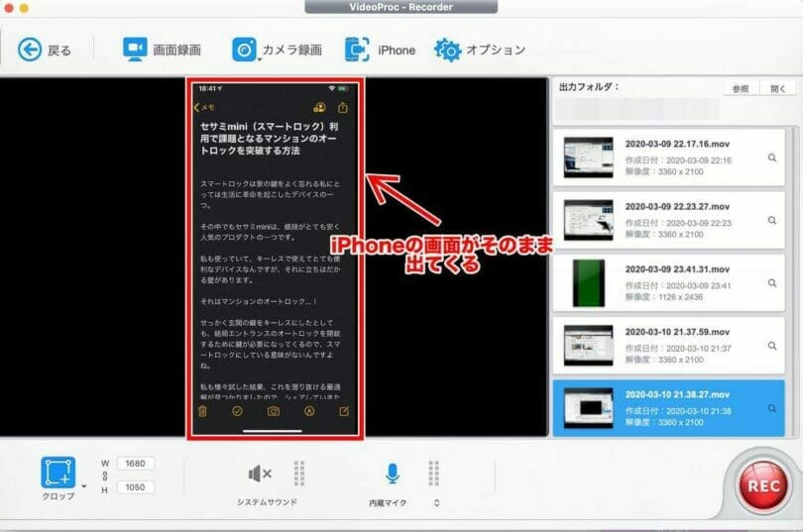This screenshot has height=532, width=803.
Task: Click the trash icon in iPhone preview
Action: click(x=202, y=411)
